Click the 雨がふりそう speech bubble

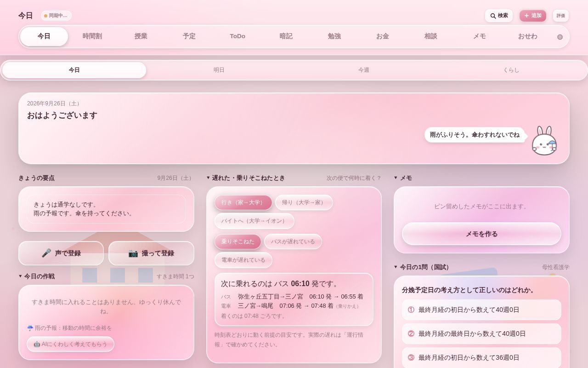[x=475, y=135]
